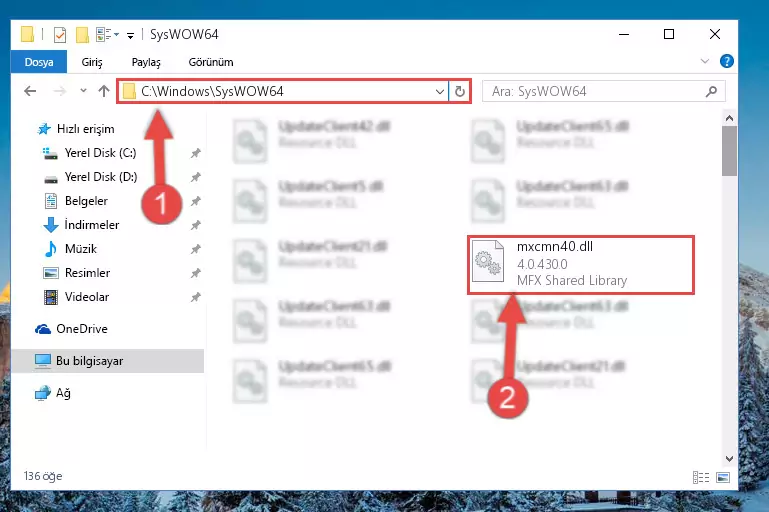Open the Paylaş ribbon tab
The width and height of the screenshot is (769, 512).
(146, 62)
